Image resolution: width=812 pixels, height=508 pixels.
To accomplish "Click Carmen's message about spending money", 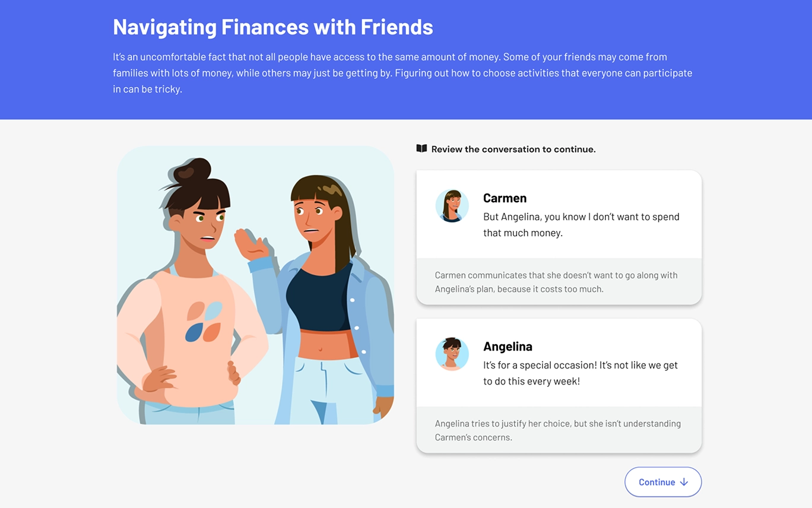I will click(x=581, y=225).
